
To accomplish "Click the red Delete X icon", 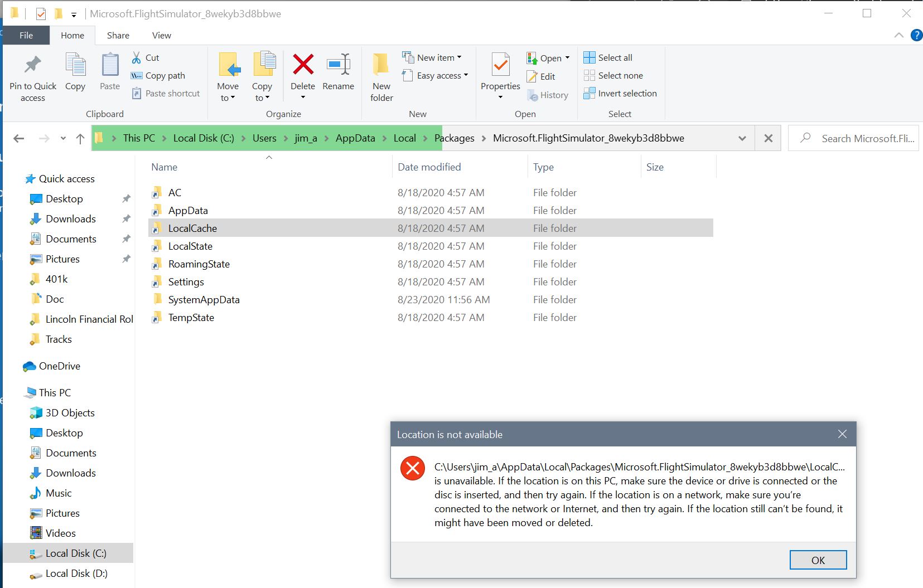I will [x=303, y=65].
